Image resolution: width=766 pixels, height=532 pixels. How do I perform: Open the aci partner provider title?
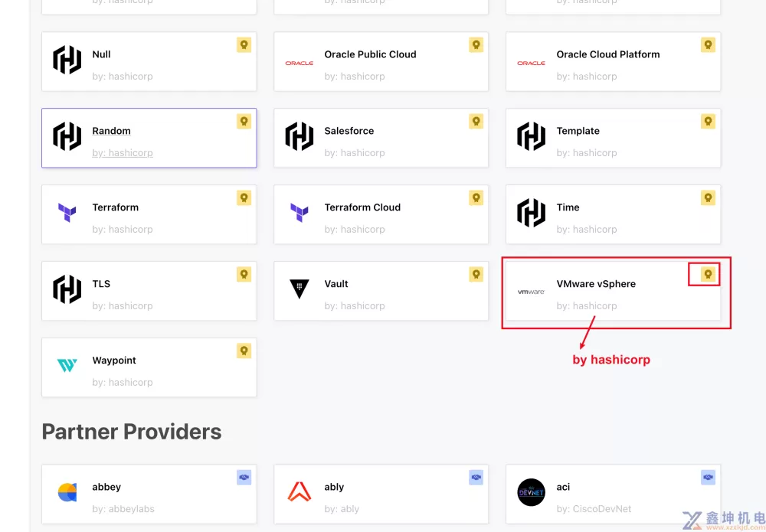point(563,487)
